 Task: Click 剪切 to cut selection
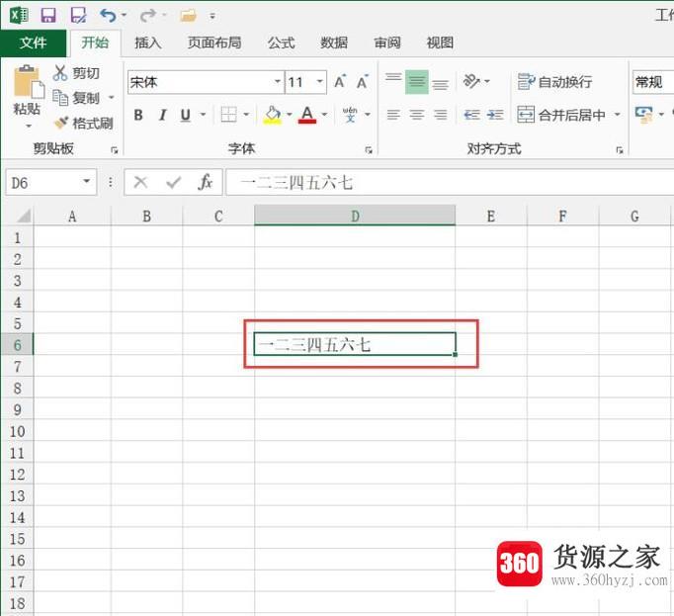76,73
